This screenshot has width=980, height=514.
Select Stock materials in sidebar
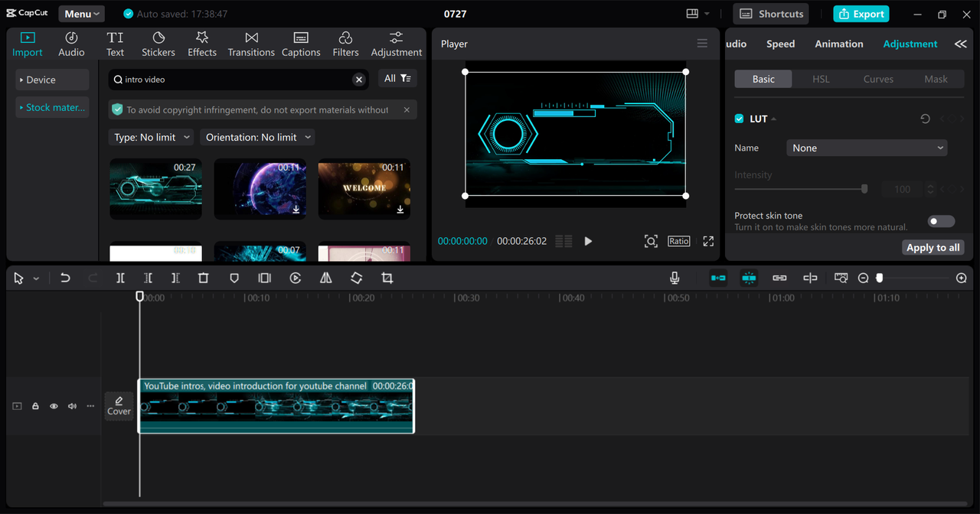[x=52, y=107]
